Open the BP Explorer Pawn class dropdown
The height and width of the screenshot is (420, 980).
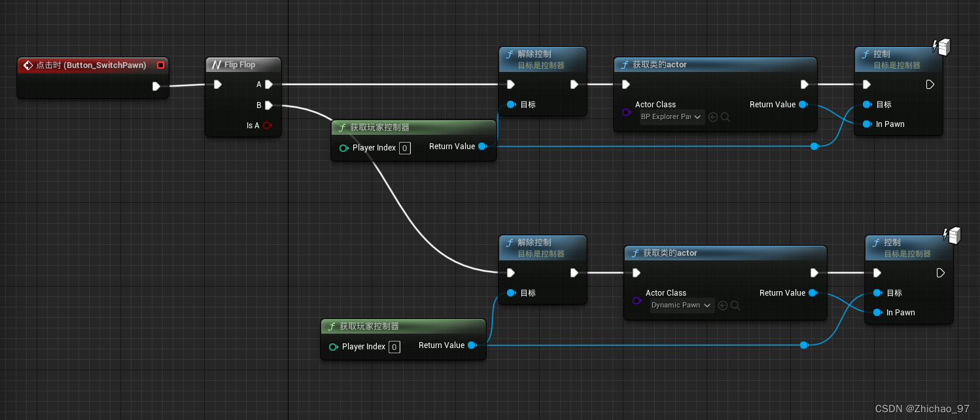pyautogui.click(x=671, y=116)
